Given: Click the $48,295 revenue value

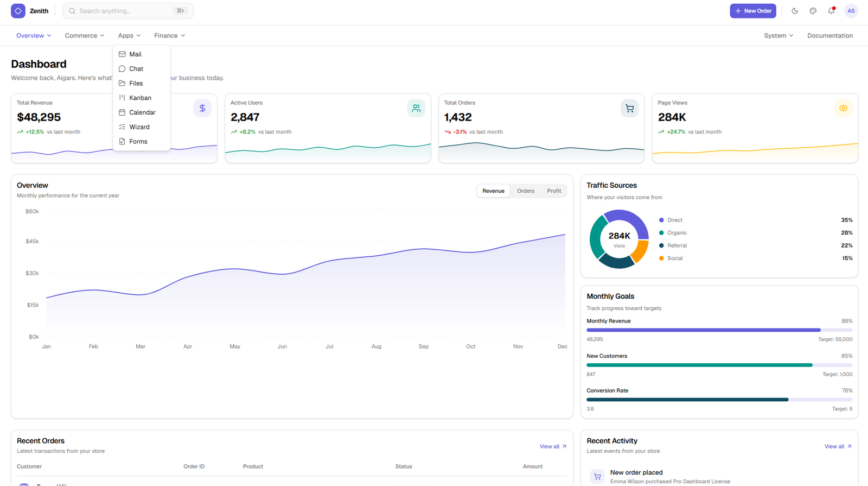Looking at the screenshot, I should pyautogui.click(x=39, y=117).
